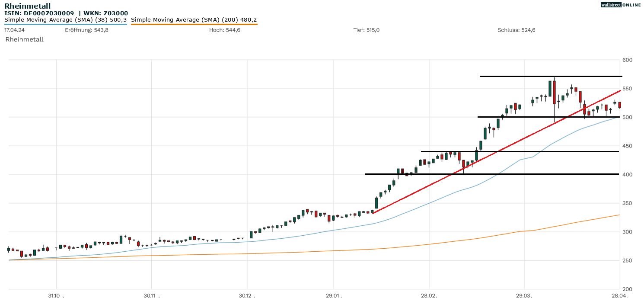Image resolution: width=644 pixels, height=298 pixels.
Task: Click the date 17.04.24 label
Action: [x=14, y=30]
